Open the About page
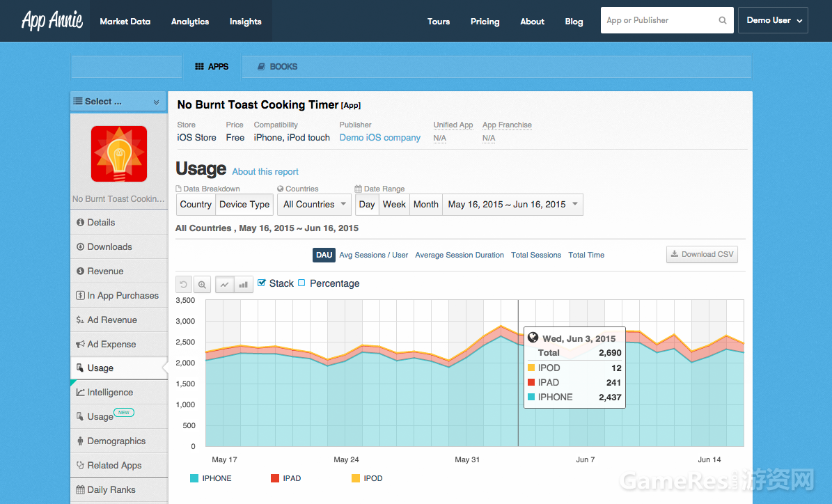 pos(532,21)
